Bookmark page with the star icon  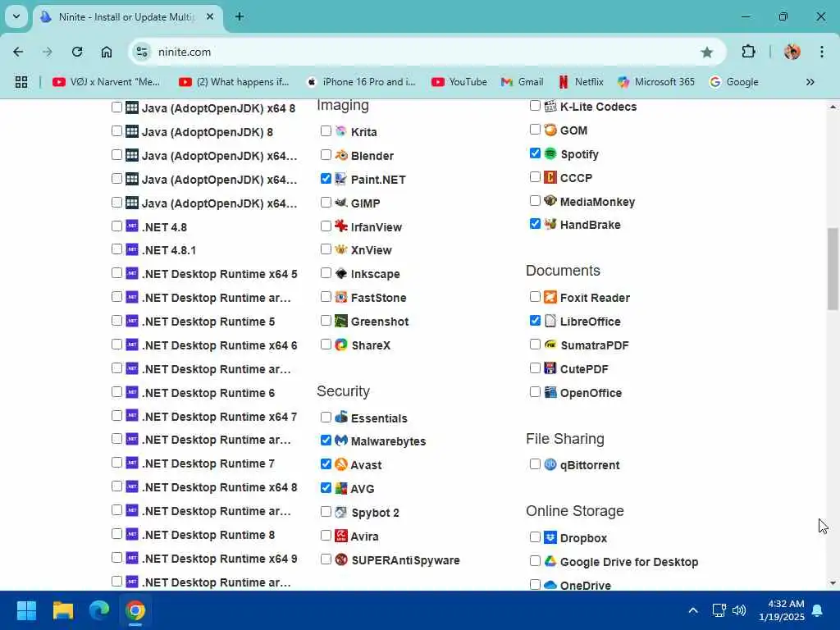[x=706, y=52]
